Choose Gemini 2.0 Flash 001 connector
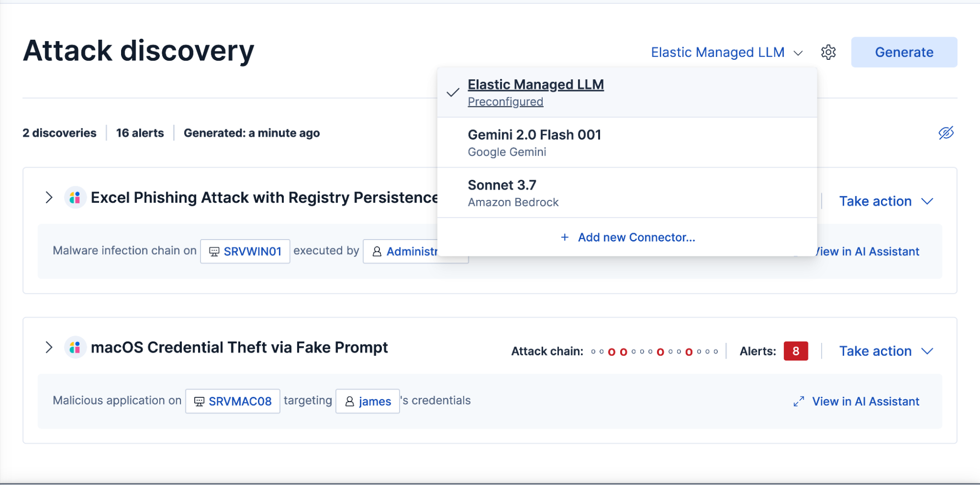Viewport: 980px width, 486px height. [627, 143]
